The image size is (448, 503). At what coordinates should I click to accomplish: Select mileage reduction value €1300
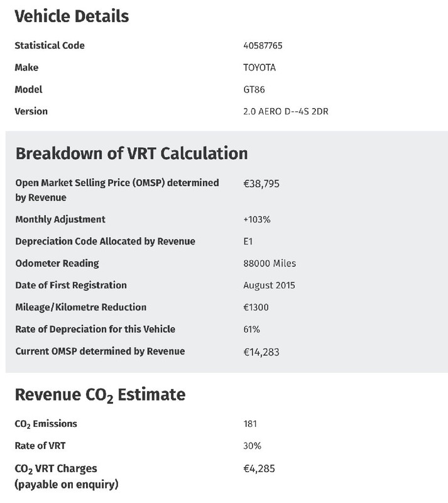(256, 307)
